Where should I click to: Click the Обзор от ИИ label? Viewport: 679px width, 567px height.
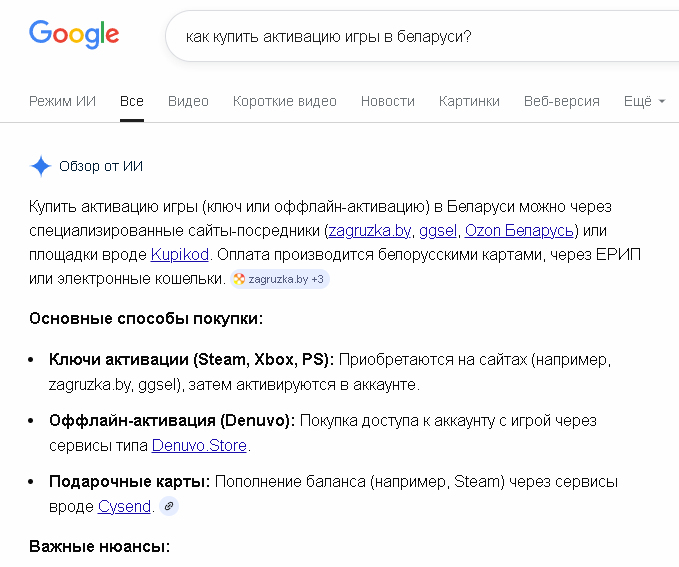click(x=100, y=166)
